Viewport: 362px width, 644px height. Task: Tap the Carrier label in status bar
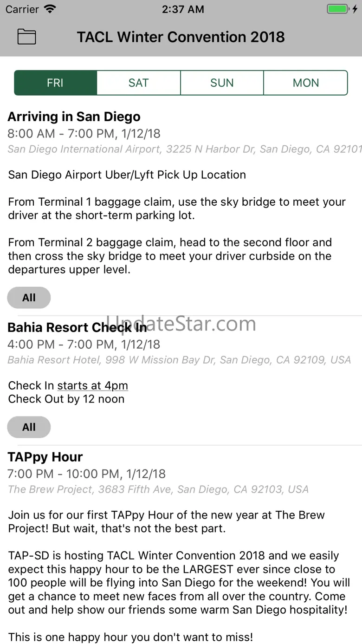tap(21, 9)
